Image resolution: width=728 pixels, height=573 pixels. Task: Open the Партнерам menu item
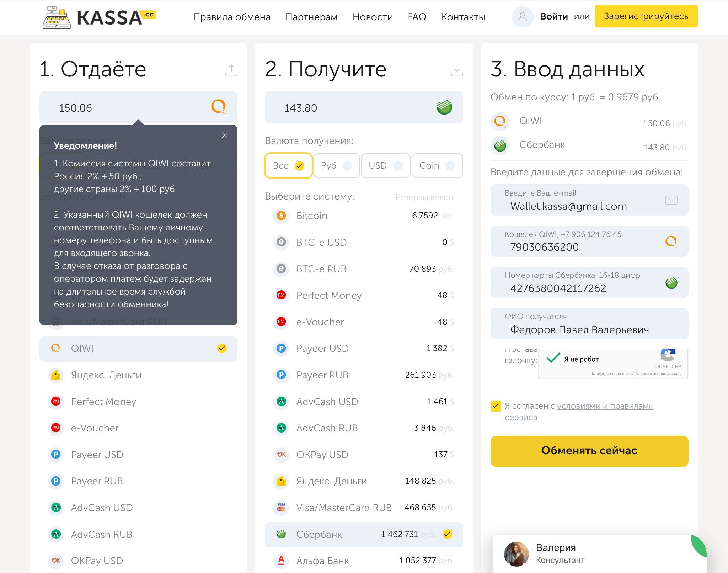pos(311,17)
